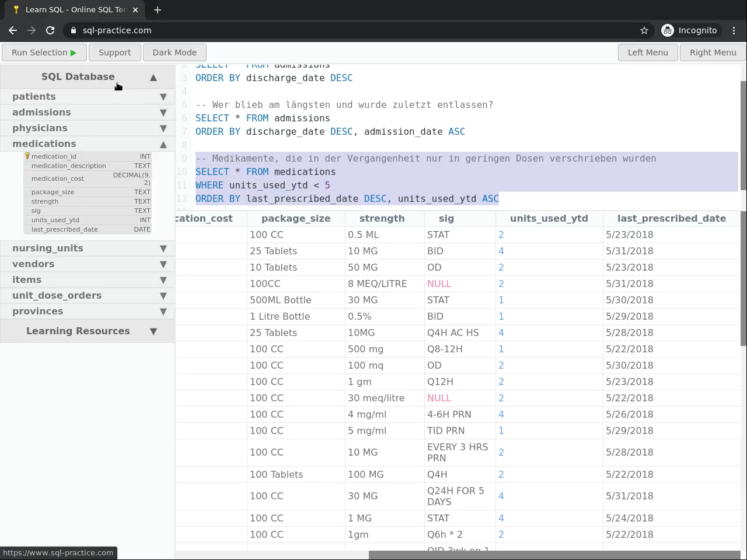
Task: Reload the page with the refresh icon
Action: click(x=50, y=30)
